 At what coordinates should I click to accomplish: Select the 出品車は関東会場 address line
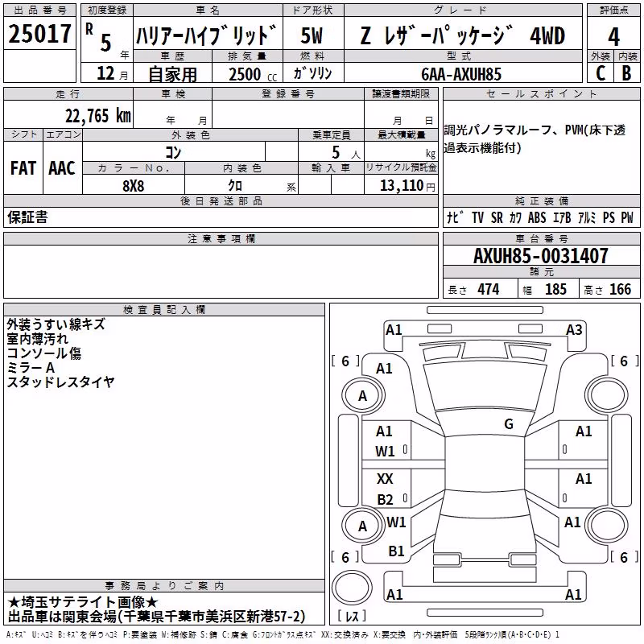[156, 617]
